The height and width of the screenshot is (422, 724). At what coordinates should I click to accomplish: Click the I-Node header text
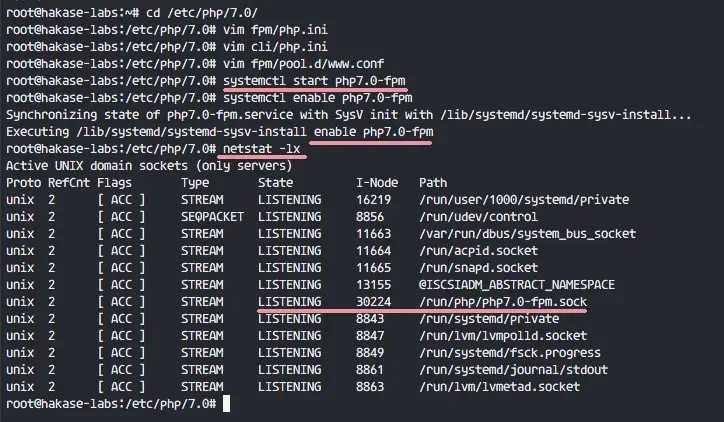click(377, 183)
